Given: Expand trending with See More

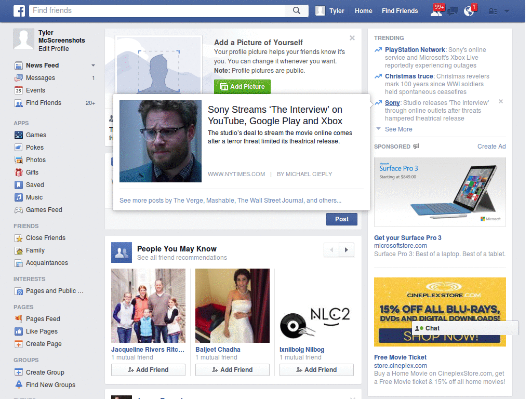Looking at the screenshot, I should 398,129.
